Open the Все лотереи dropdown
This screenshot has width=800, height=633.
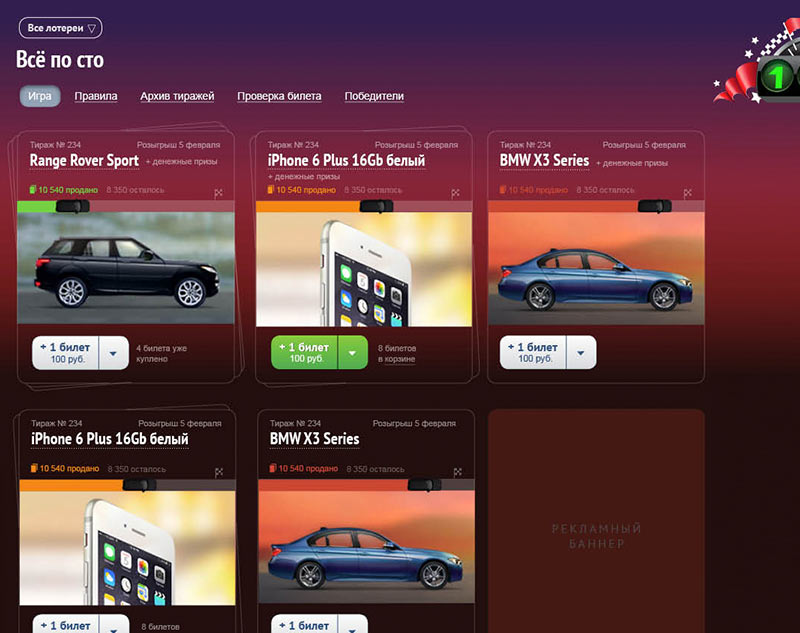pyautogui.click(x=61, y=28)
